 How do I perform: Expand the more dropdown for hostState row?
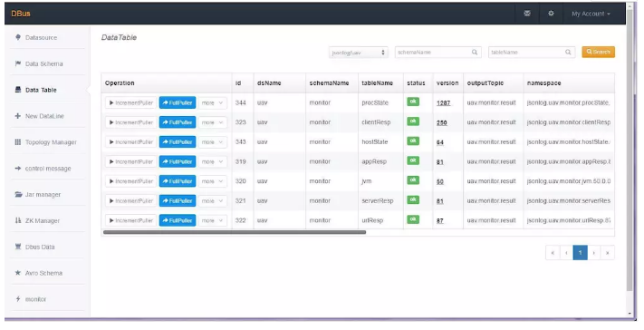tap(212, 142)
